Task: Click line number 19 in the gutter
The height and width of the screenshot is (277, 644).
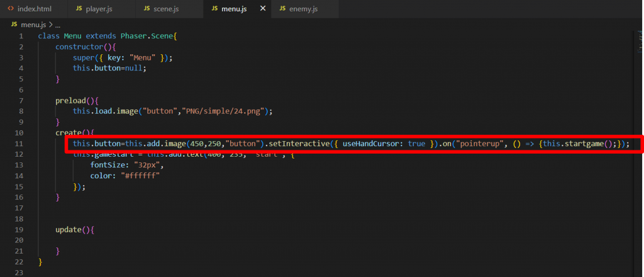Action: coord(19,230)
